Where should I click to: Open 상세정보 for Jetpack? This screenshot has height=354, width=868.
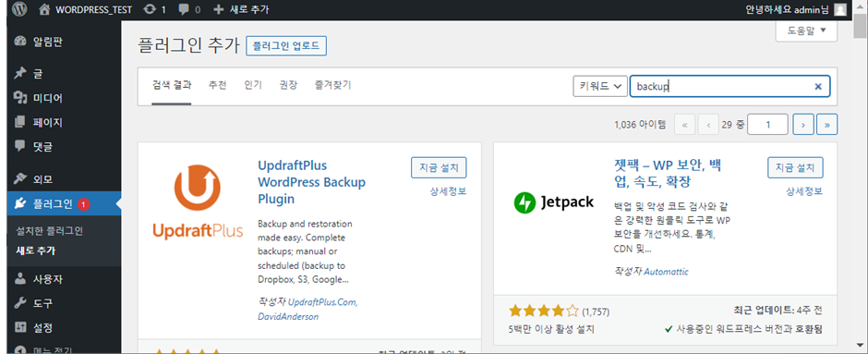coord(804,191)
